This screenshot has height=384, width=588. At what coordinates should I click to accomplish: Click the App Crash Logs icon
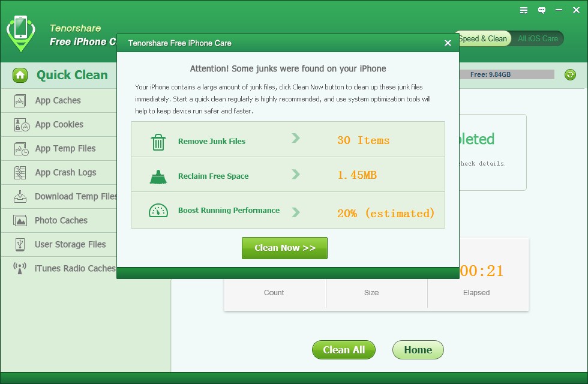click(20, 173)
